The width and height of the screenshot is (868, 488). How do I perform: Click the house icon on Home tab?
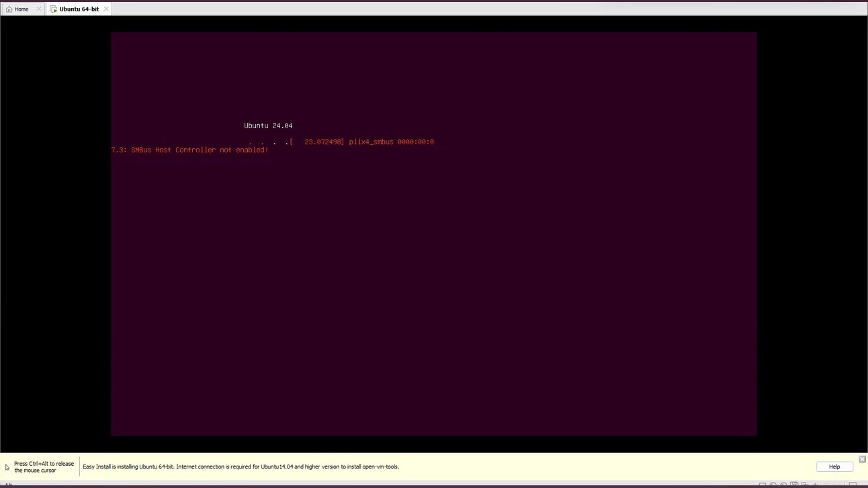9,9
